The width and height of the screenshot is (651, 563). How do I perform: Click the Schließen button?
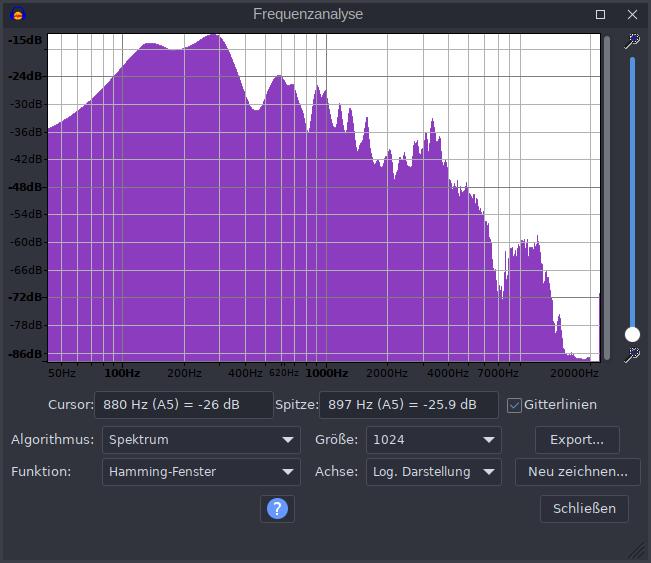tap(584, 509)
